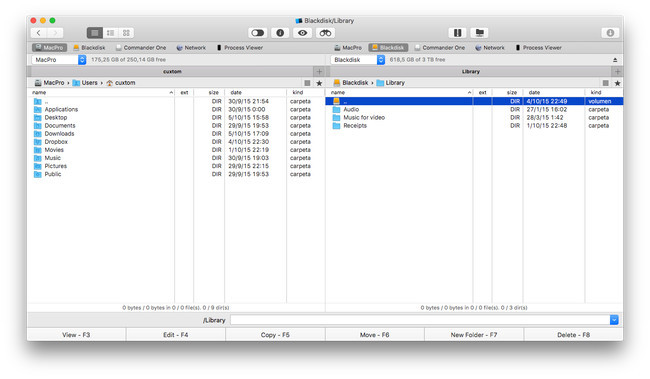
Task: Click the /Library command line field
Action: (420, 320)
